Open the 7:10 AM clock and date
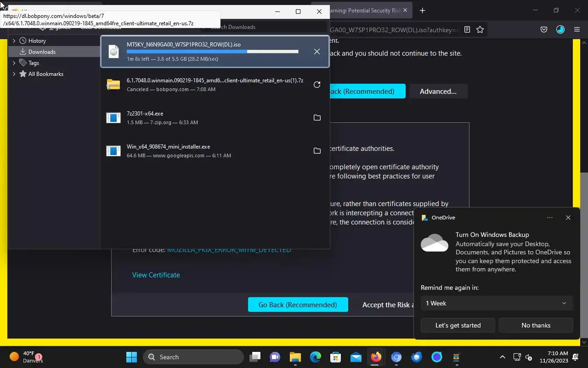 coord(554,357)
